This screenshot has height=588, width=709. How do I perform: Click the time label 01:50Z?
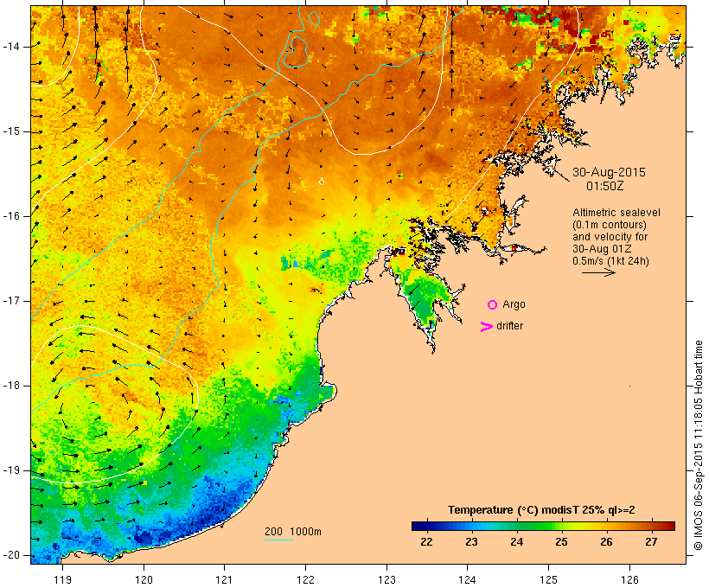click(x=604, y=186)
